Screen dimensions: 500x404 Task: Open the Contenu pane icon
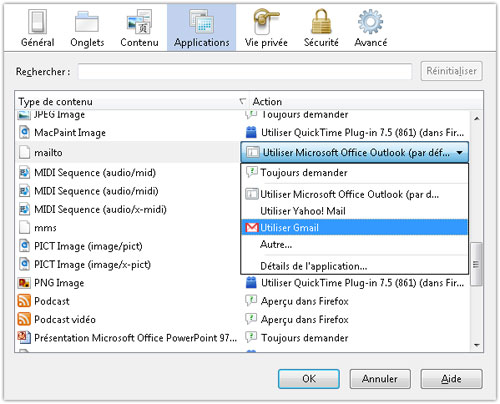coord(139,22)
